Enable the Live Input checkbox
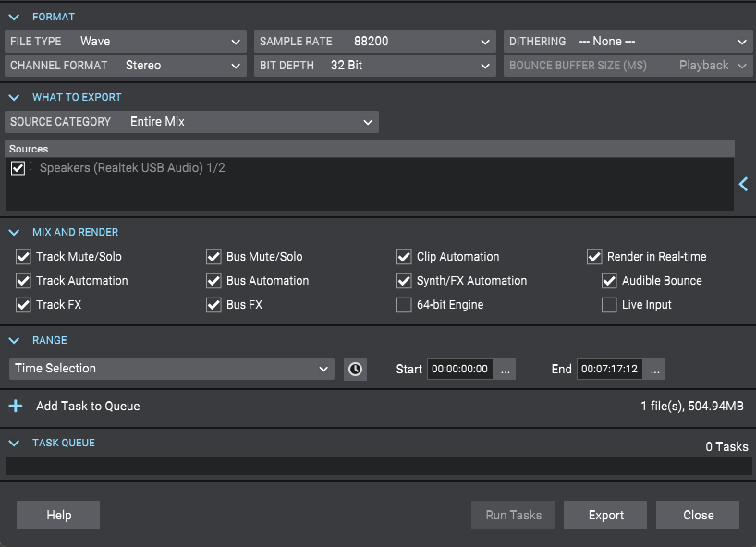This screenshot has height=547, width=756. click(609, 305)
